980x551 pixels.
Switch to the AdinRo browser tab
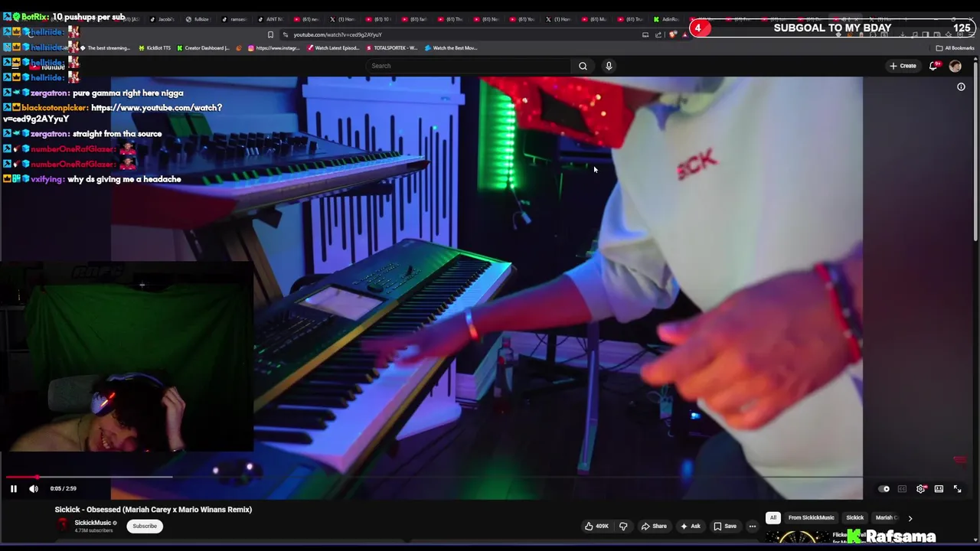[x=666, y=19]
